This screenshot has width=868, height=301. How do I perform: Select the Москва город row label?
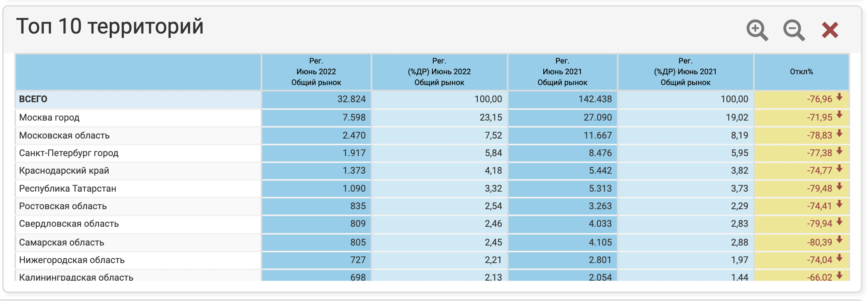pos(49,117)
